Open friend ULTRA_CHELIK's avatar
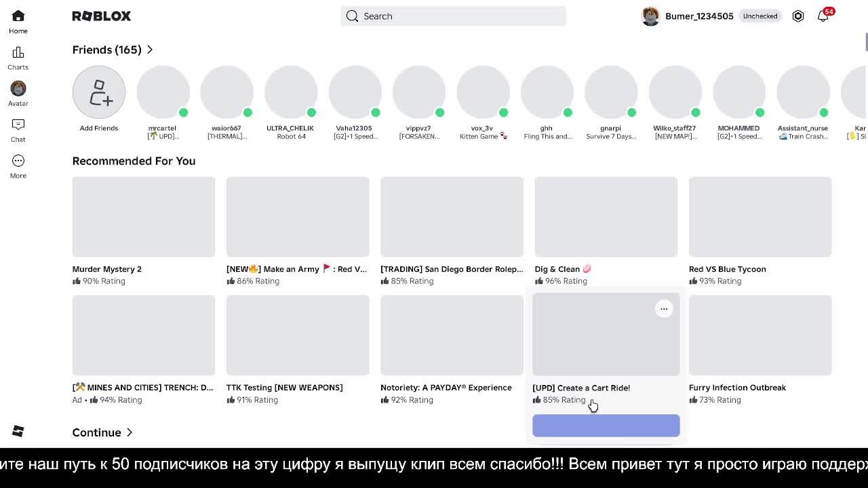The width and height of the screenshot is (868, 488). (x=291, y=93)
